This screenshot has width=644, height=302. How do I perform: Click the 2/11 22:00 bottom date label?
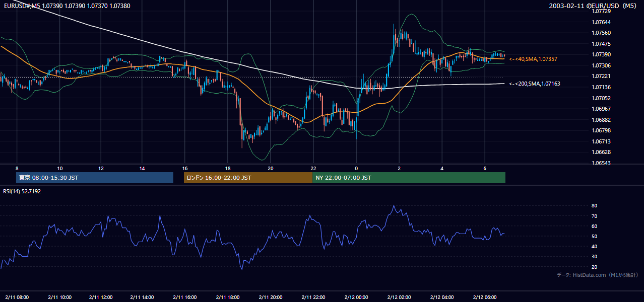(313, 297)
